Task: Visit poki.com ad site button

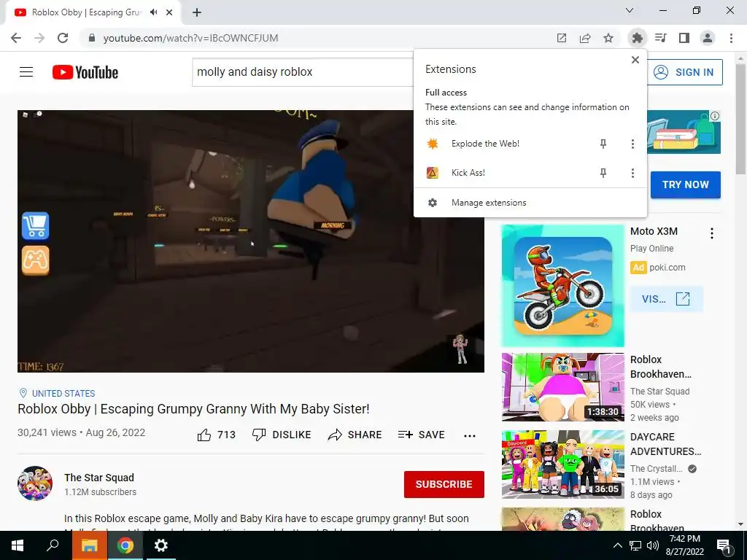Action: tap(666, 299)
